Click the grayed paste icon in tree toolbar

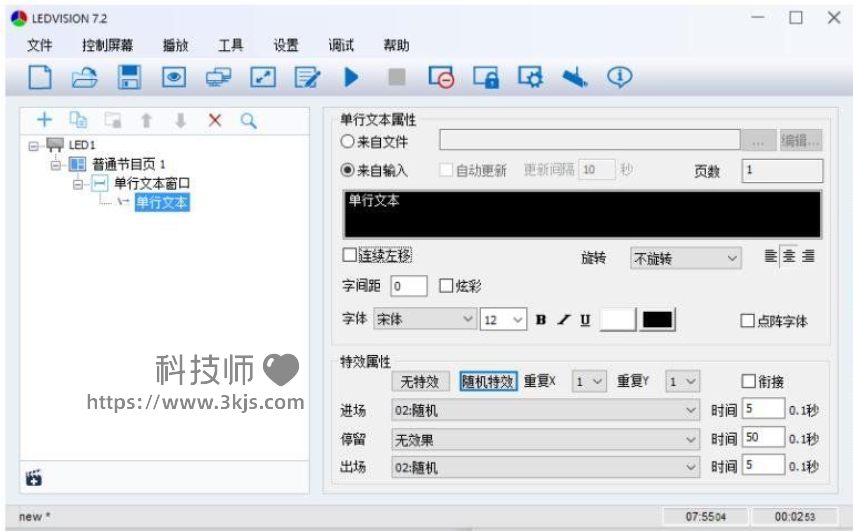coord(113,120)
